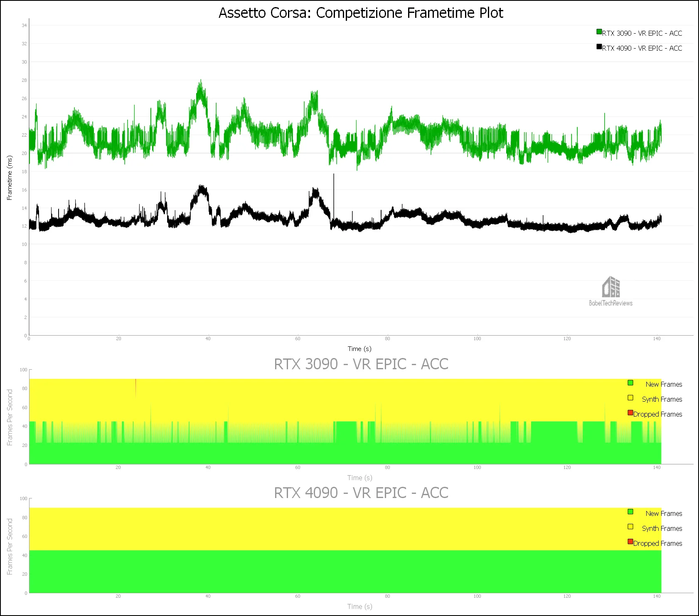Click the Frametime (ms) axis label
Viewport: 699px width, 616px height.
10,178
